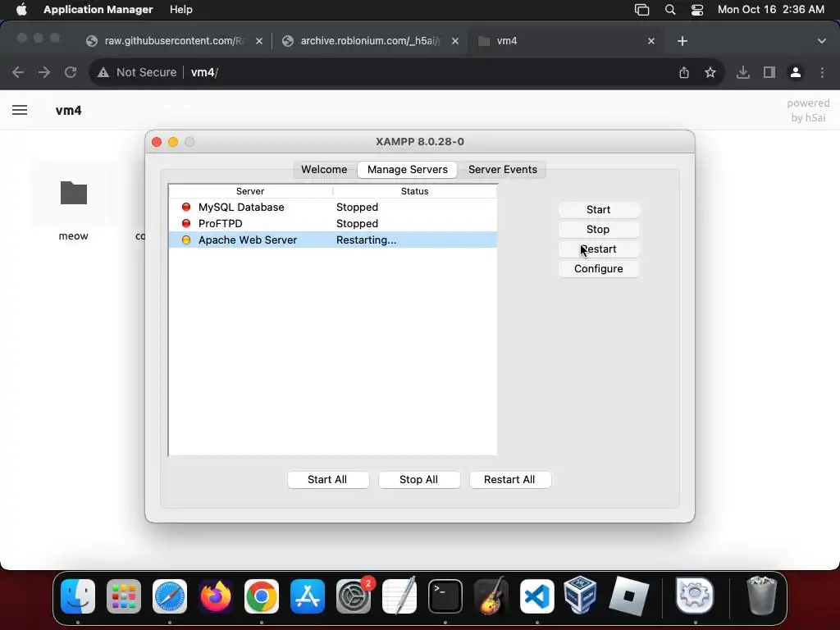Click the Restart button

pos(598,249)
